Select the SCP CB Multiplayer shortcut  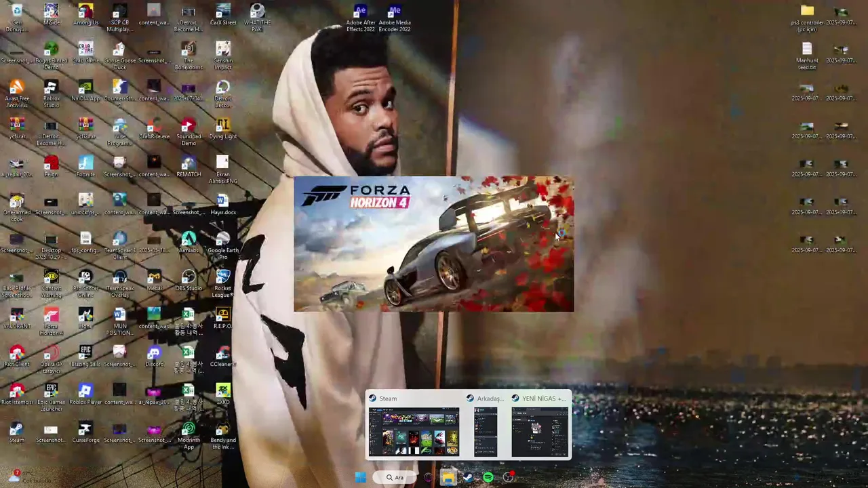pyautogui.click(x=119, y=18)
